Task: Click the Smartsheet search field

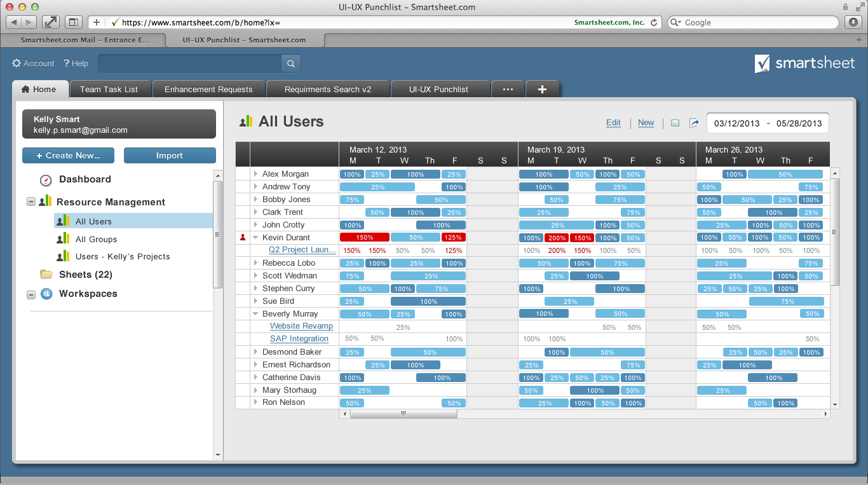Action: (x=190, y=64)
